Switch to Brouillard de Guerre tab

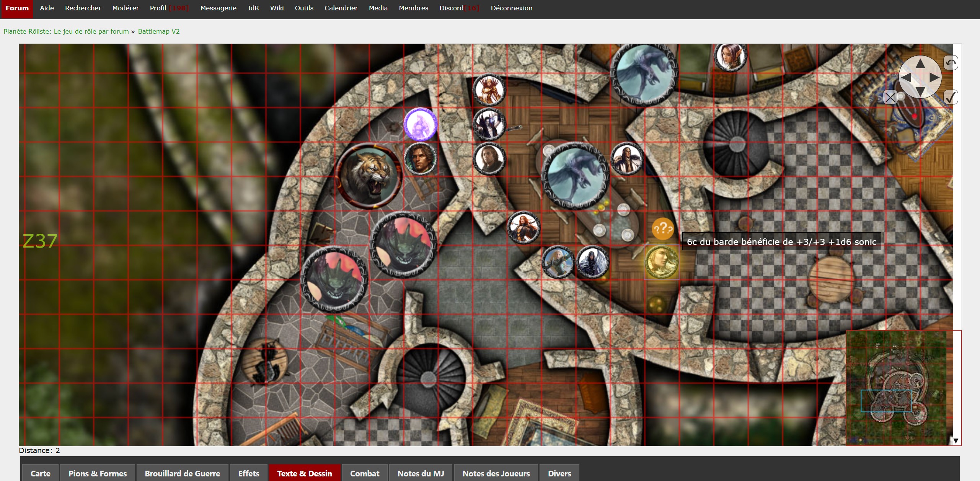(x=182, y=473)
